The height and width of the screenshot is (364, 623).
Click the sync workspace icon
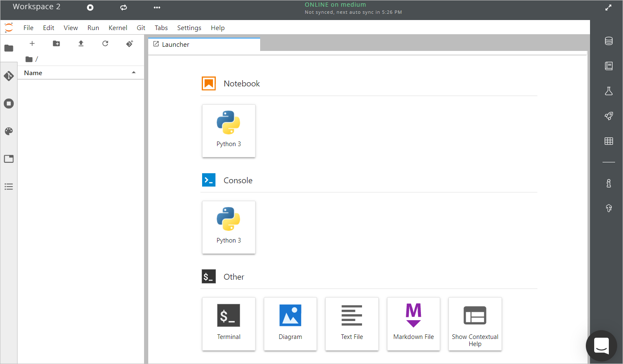point(124,8)
